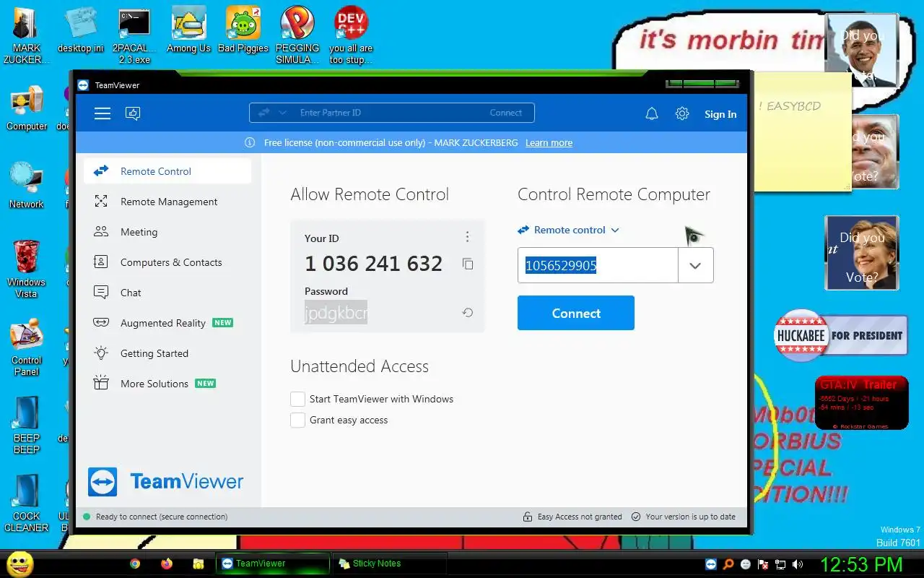Viewport: 924px width, 578px height.
Task: Switch to Computers & Contacts
Action: [x=167, y=262]
